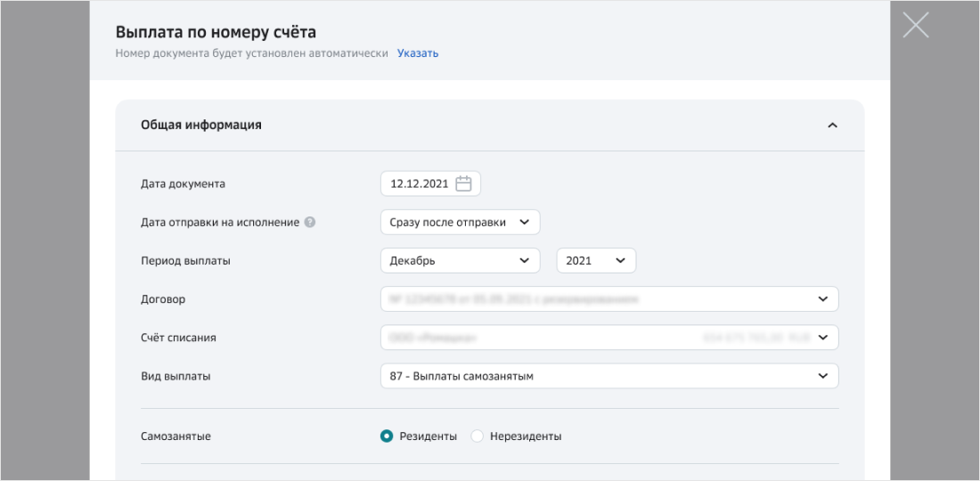The image size is (980, 481).
Task: Open the Сразу после отправки dropdown
Action: coord(460,222)
